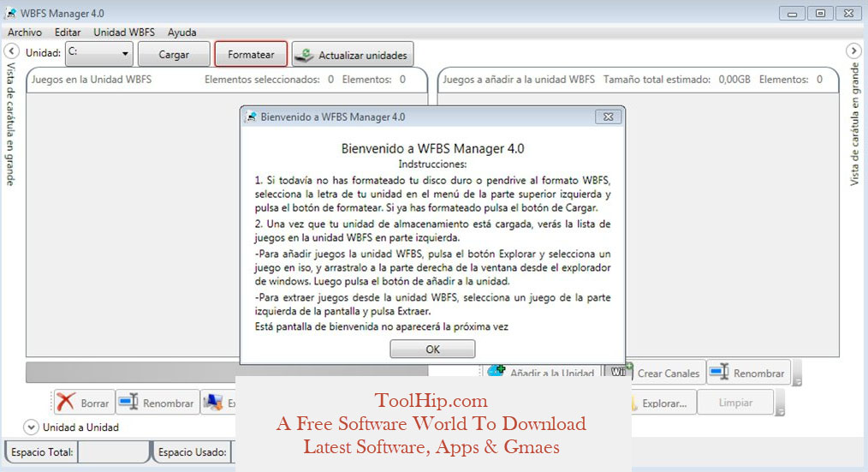The height and width of the screenshot is (472, 868).
Task: Click the WBFS Manager title bar app icon
Action: click(10, 13)
